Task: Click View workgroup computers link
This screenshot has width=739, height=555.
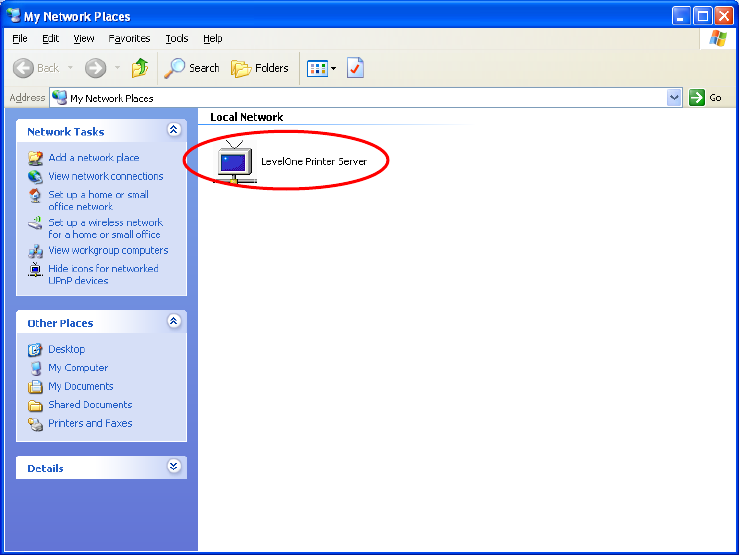Action: coord(108,250)
